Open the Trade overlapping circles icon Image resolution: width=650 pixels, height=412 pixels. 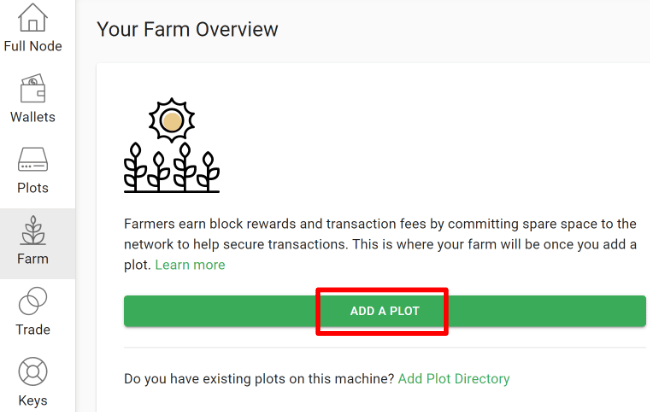click(33, 301)
